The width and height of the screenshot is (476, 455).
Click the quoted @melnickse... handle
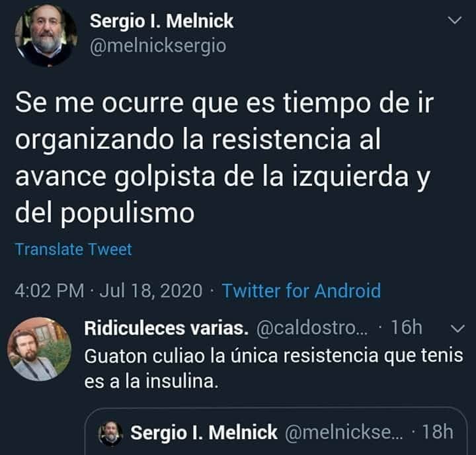click(x=344, y=433)
